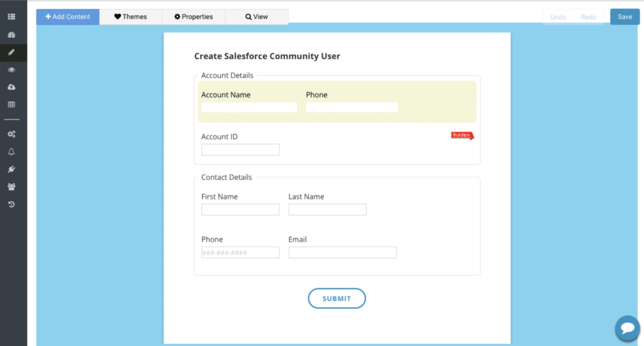Select the 'Account ID' field label
Image resolution: width=644 pixels, height=346 pixels.
click(219, 137)
